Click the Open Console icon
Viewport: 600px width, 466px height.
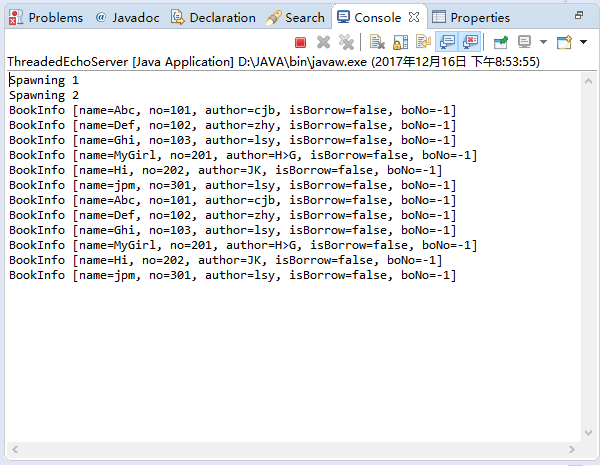tap(564, 42)
